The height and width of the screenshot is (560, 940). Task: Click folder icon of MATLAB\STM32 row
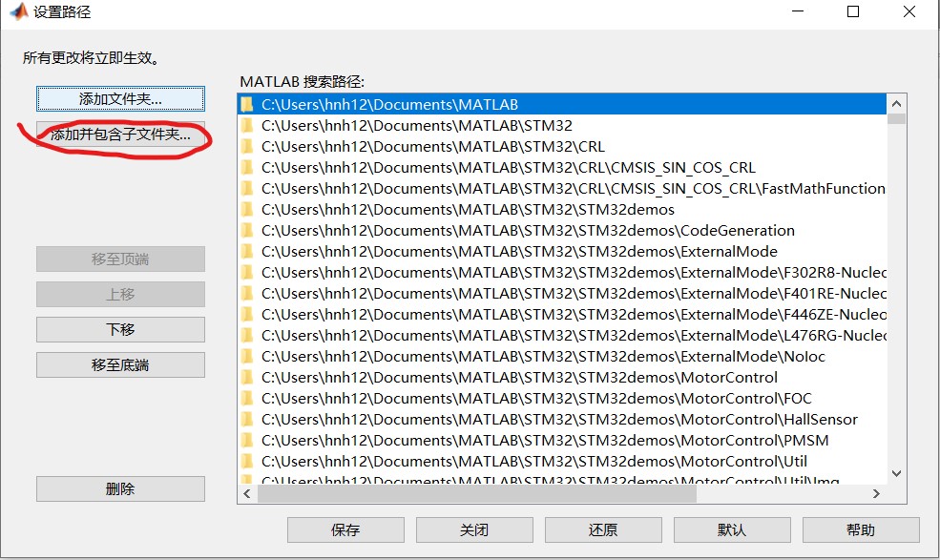click(x=247, y=125)
